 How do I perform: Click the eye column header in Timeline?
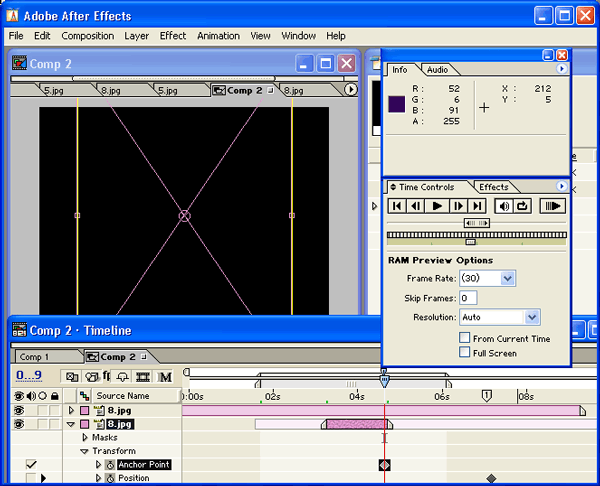[19, 396]
